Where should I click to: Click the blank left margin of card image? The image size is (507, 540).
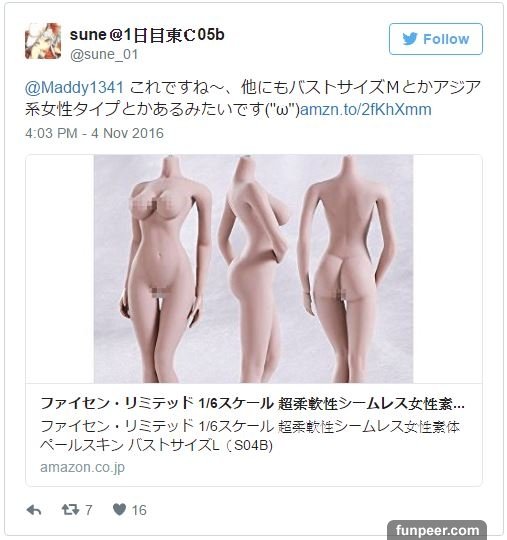pos(60,269)
